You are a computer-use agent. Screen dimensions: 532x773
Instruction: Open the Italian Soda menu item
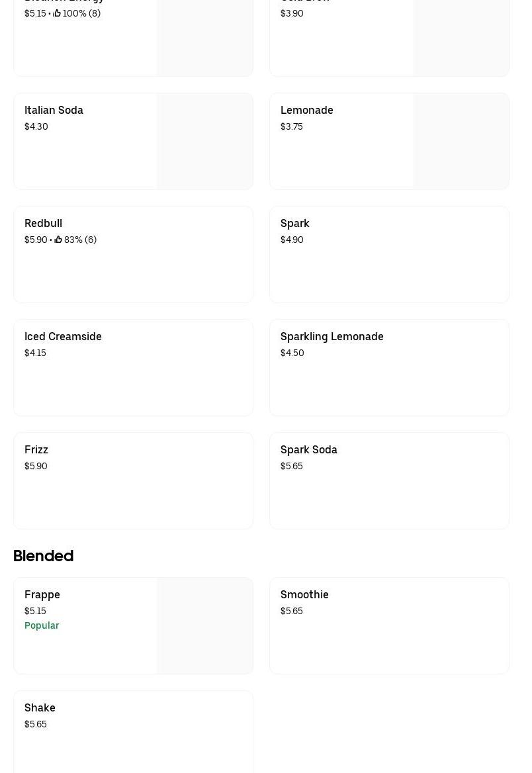tap(54, 111)
